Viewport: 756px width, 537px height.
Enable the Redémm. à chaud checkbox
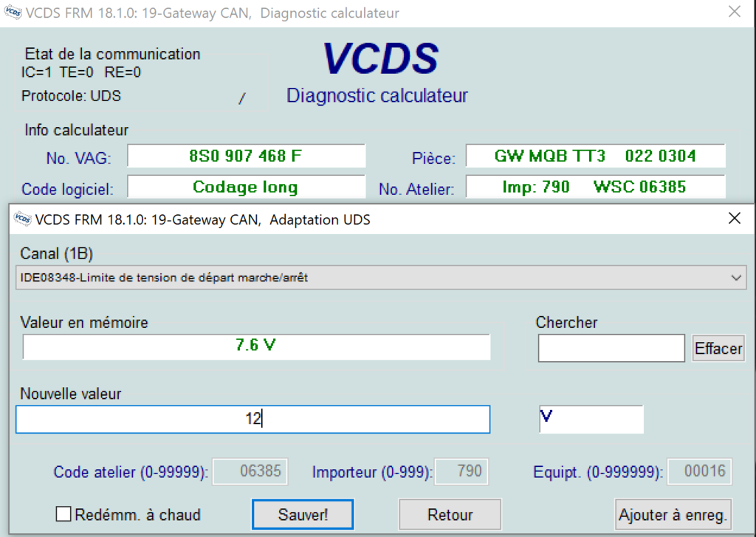(63, 514)
